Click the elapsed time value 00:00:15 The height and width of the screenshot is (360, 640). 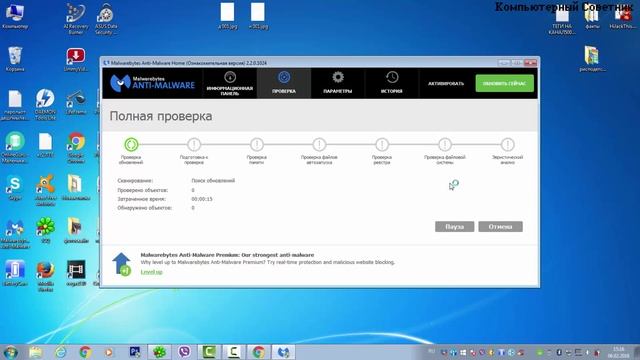tap(202, 199)
